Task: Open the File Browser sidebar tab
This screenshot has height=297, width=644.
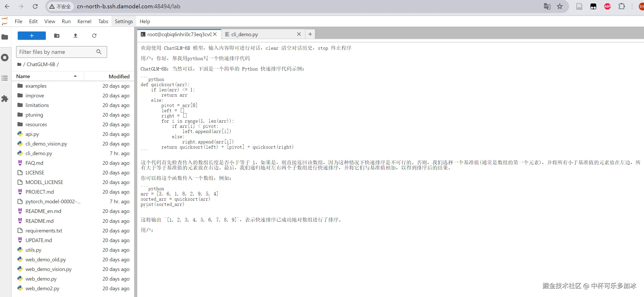Action: [5, 37]
